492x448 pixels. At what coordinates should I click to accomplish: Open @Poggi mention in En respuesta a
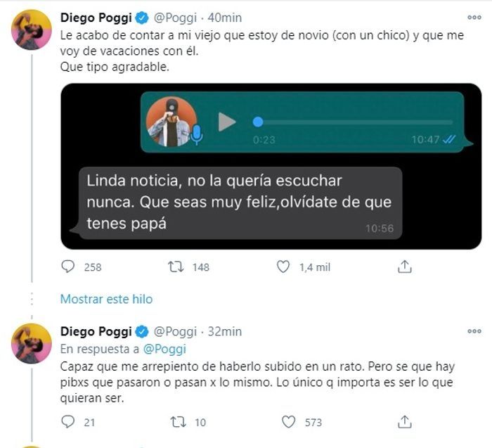click(x=164, y=349)
